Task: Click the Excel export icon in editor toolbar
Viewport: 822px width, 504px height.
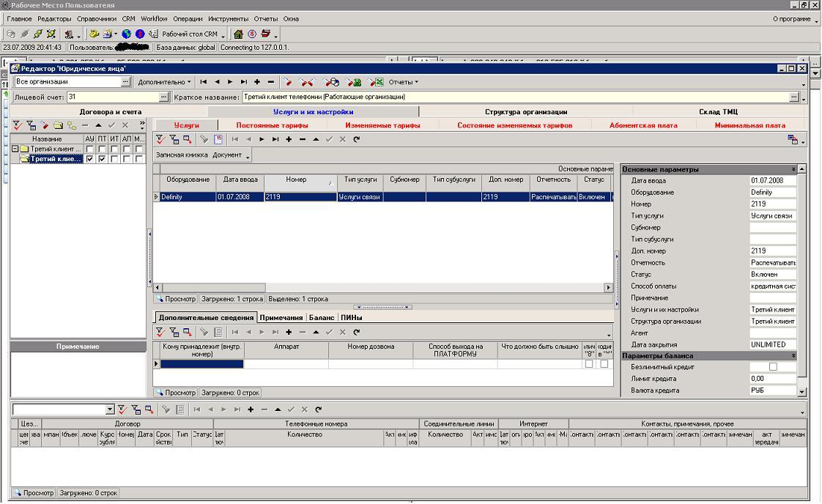Action: 377,82
